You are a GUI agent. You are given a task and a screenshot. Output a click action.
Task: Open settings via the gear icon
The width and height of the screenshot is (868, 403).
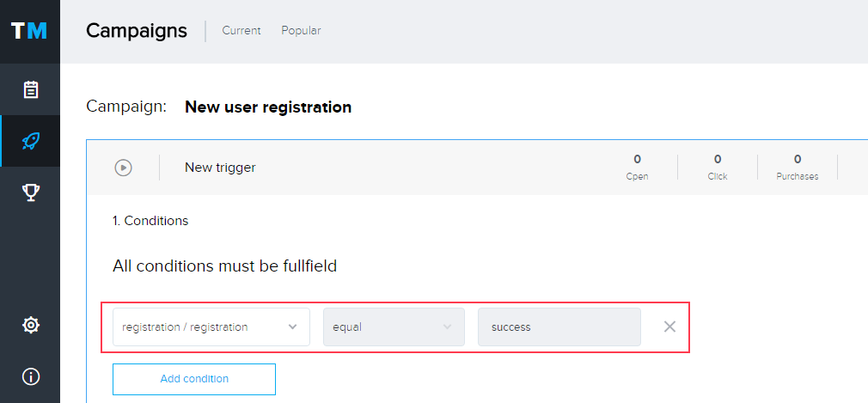tap(30, 325)
